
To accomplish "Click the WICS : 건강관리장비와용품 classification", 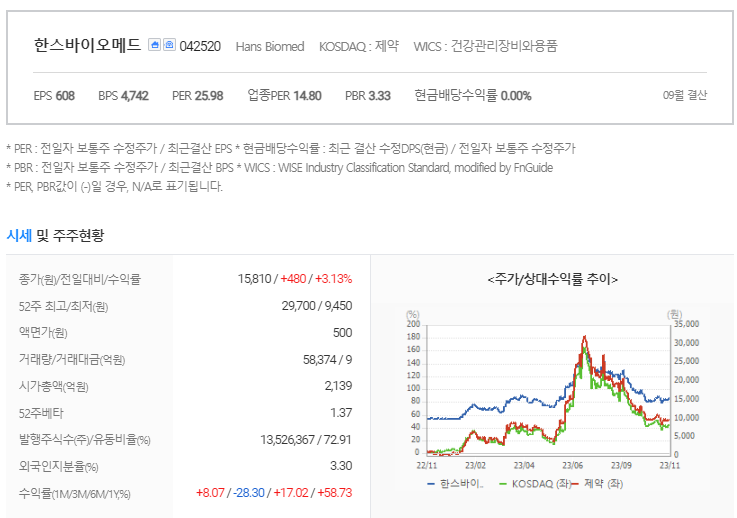I will 485,46.
